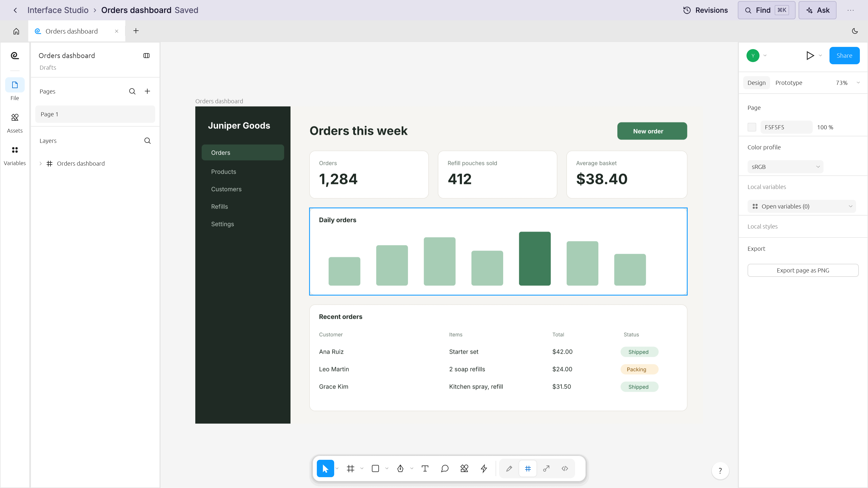
Task: Collapse the sidebar with panel layout icon
Action: [x=146, y=56]
